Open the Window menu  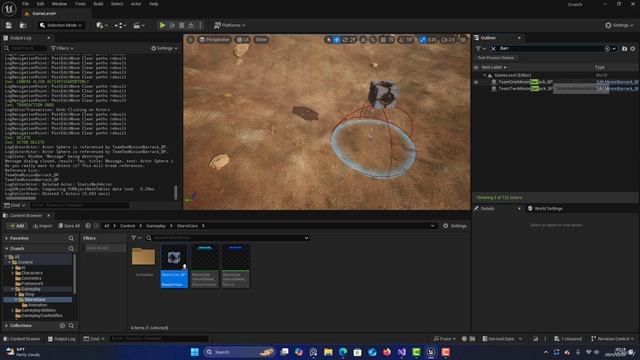pyautogui.click(x=60, y=4)
